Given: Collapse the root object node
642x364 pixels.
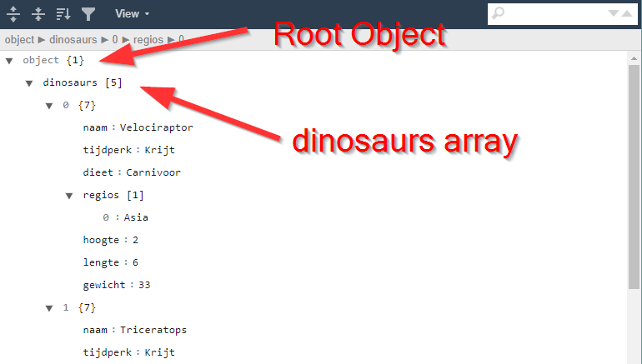Looking at the screenshot, I should point(9,61).
